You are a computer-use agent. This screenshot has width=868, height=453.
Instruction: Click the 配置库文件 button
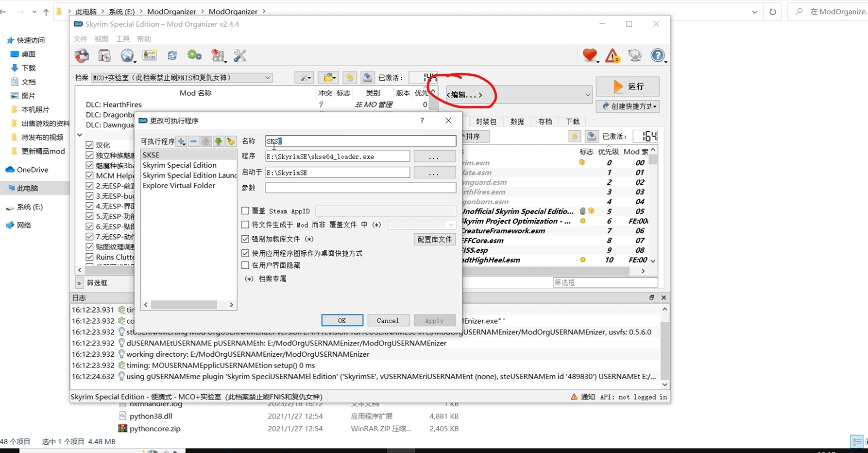pyautogui.click(x=434, y=239)
